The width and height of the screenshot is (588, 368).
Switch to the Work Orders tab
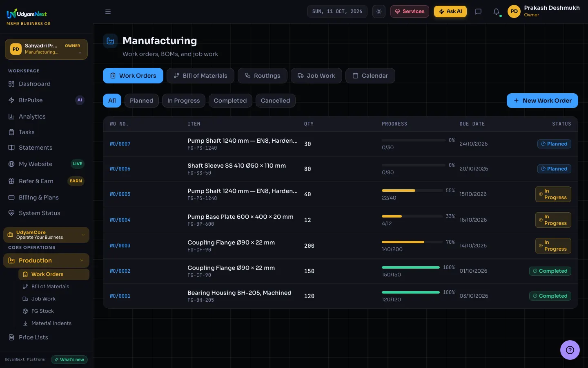pyautogui.click(x=133, y=76)
